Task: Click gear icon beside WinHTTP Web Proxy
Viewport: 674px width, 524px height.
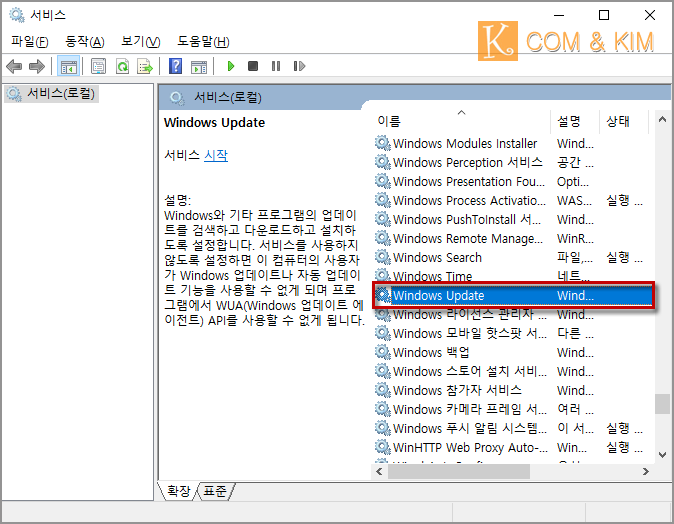Action: pyautogui.click(x=382, y=447)
